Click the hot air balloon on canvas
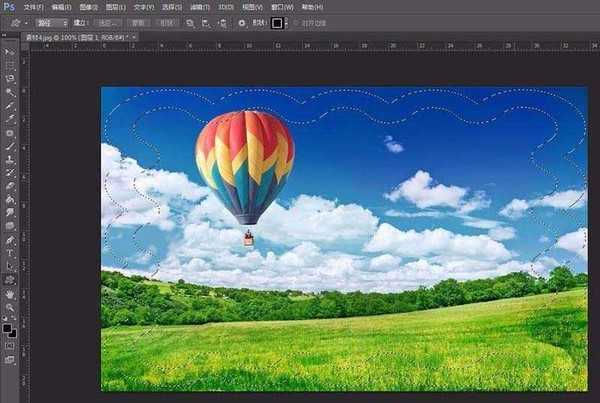 point(244,165)
